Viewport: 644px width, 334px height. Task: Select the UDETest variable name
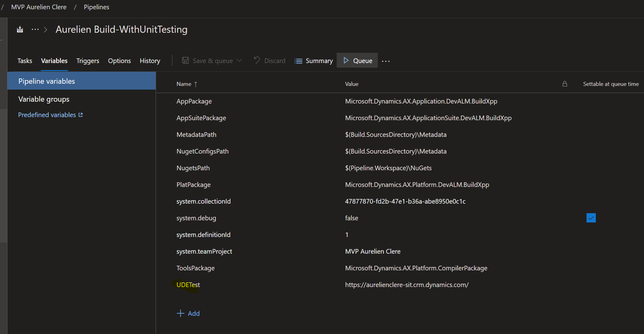188,285
